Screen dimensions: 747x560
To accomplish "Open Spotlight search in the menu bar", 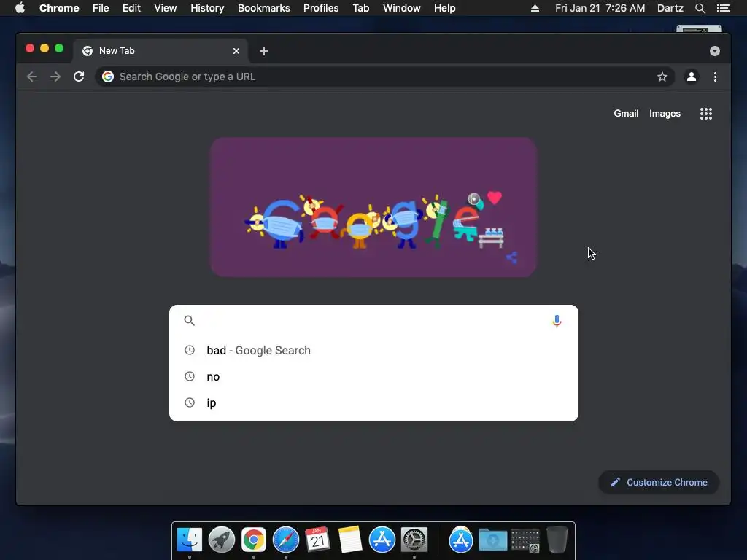I will click(700, 8).
